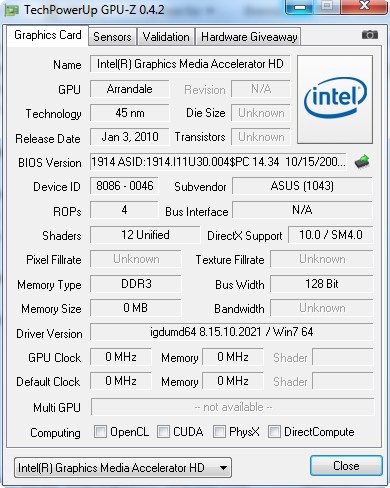Open the graphics card selection dropdown
The image size is (390, 488).
point(123,468)
